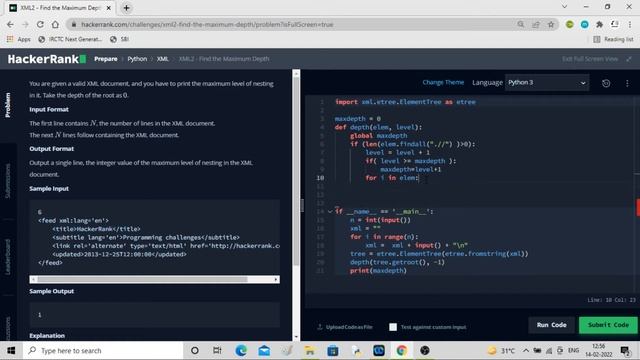The width and height of the screenshot is (640, 360).
Task: Click the ENG language indicator
Action: [x=573, y=351]
